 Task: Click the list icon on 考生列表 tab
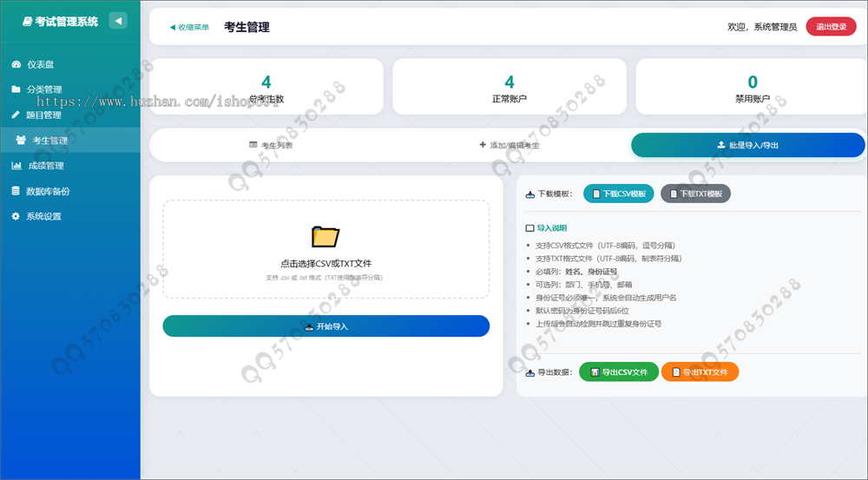click(x=253, y=144)
